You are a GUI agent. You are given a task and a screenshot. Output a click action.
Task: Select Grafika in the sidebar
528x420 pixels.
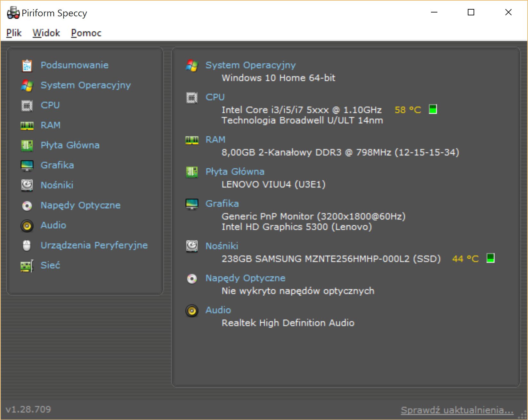tap(57, 165)
